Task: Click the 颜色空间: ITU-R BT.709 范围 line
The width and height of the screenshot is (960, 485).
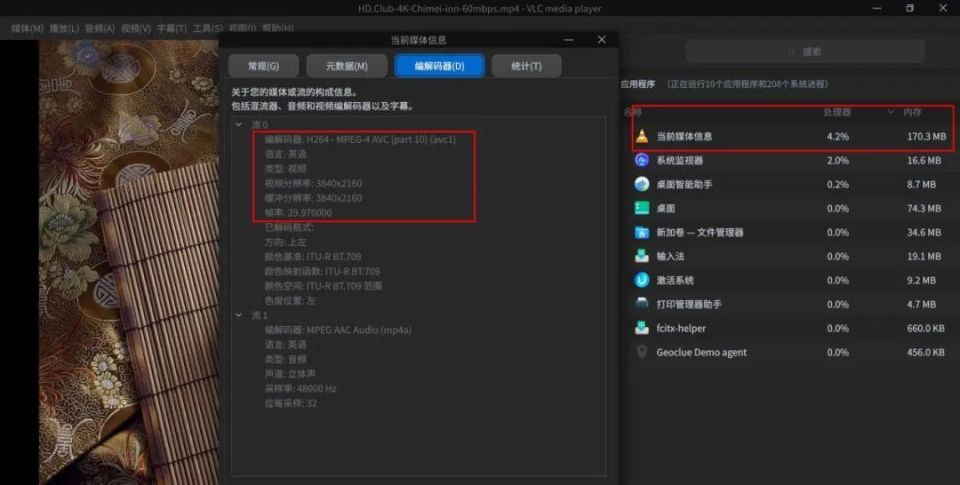Action: (323, 286)
